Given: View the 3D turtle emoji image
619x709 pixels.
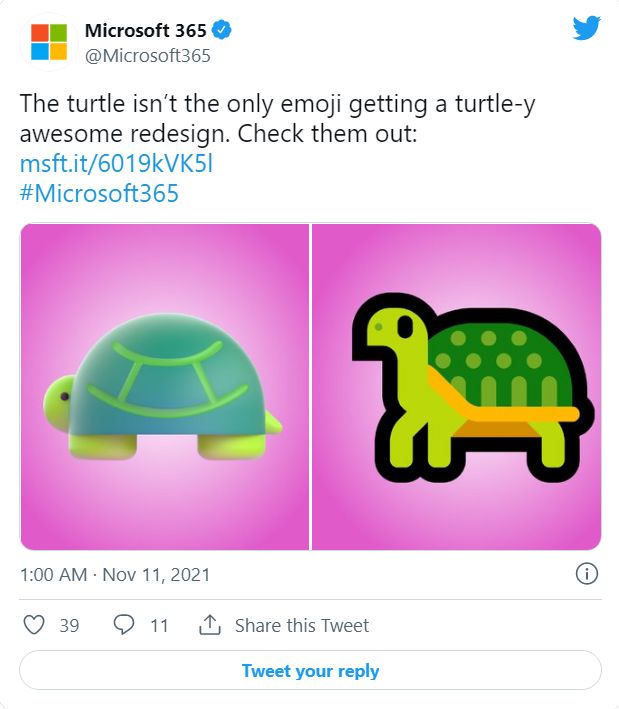Looking at the screenshot, I should pos(164,387).
